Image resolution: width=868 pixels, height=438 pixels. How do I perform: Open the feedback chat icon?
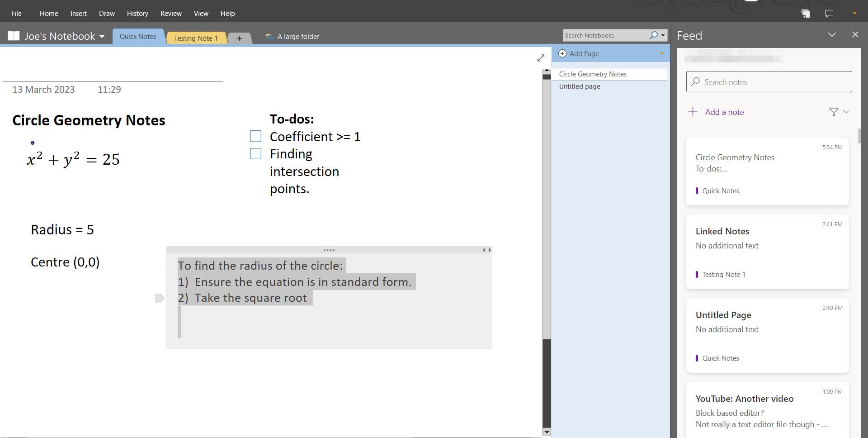click(x=829, y=13)
